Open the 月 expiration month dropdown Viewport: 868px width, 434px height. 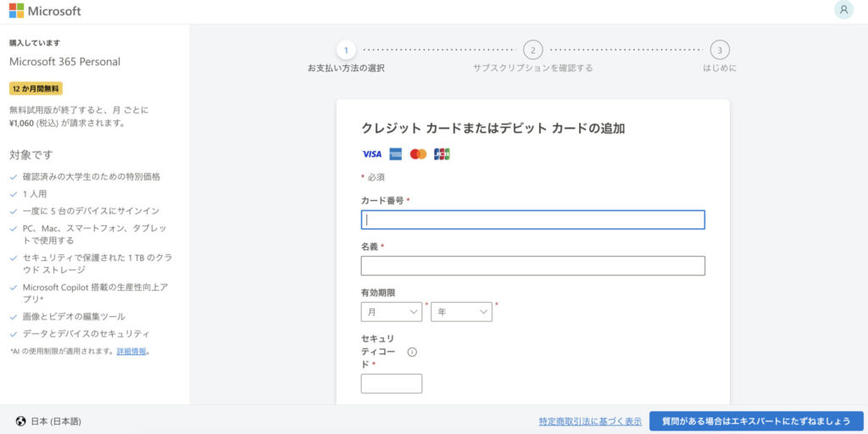[x=391, y=312]
